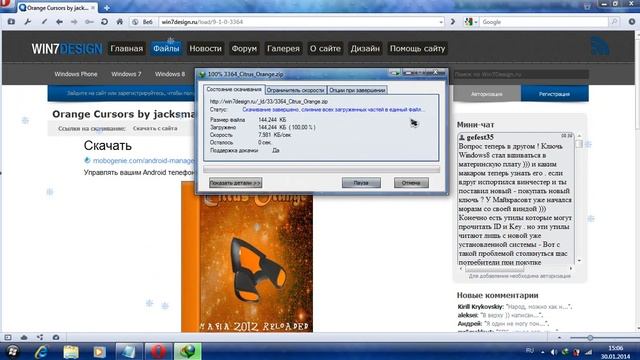Screen dimensions: 640x360
Task: Click Отмена button in download dialog
Action: pyautogui.click(x=411, y=183)
